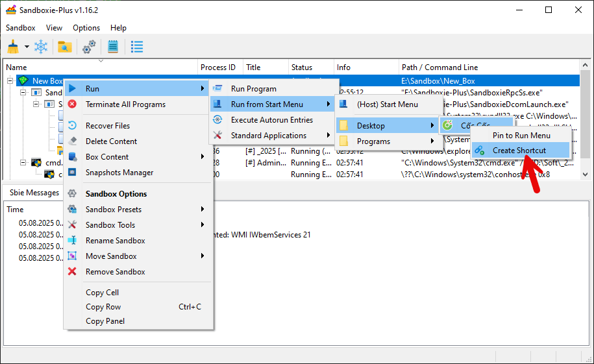This screenshot has width=594, height=364.
Task: Collapse the Sand... process tree node
Action: pos(23,92)
